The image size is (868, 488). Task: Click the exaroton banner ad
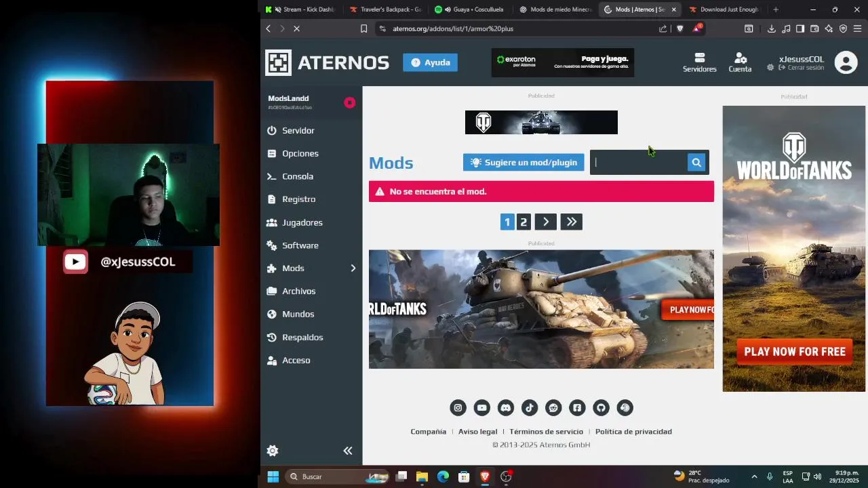[x=563, y=62]
